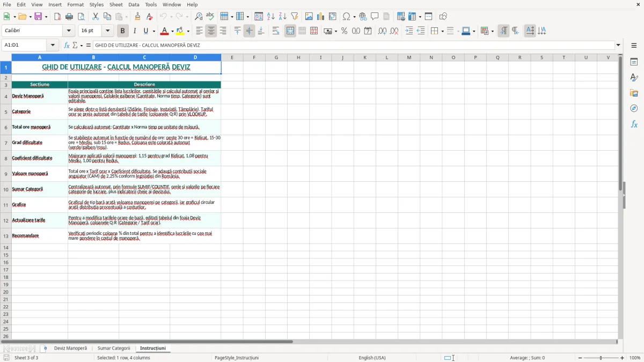This screenshot has height=362, width=644.
Task: Switch to Sumar Categorii sheet tab
Action: click(x=114, y=348)
